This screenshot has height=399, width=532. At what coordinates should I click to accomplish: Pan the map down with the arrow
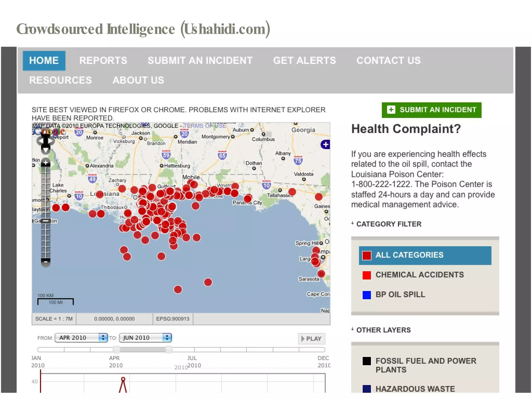click(x=46, y=150)
